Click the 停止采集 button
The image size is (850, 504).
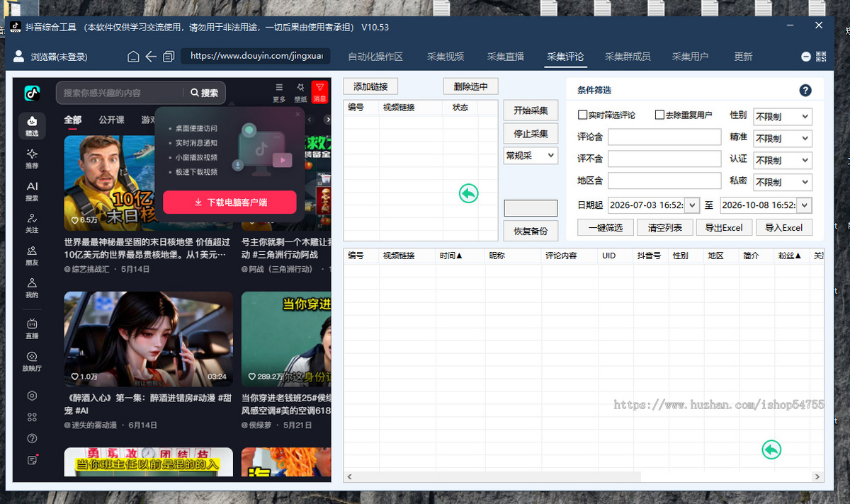[531, 134]
